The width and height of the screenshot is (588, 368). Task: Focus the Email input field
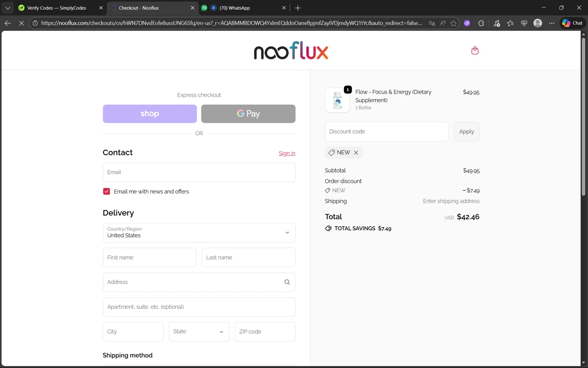point(199,172)
